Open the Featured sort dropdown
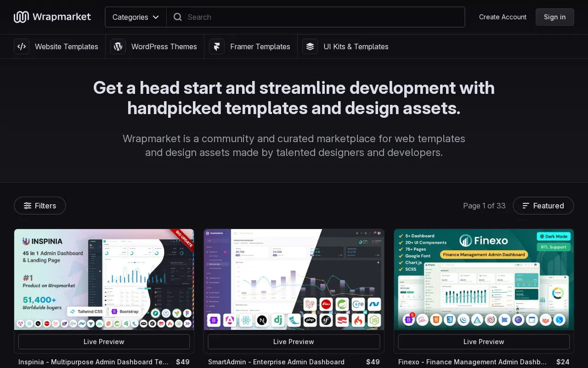This screenshot has height=368, width=588. [x=543, y=206]
